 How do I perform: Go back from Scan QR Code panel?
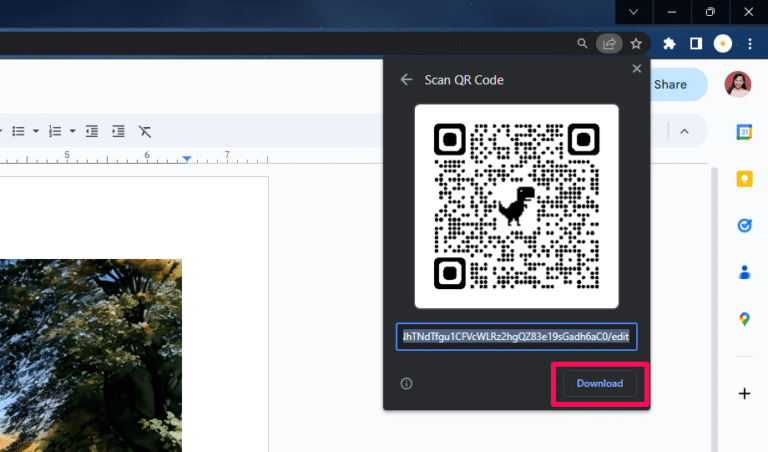406,80
